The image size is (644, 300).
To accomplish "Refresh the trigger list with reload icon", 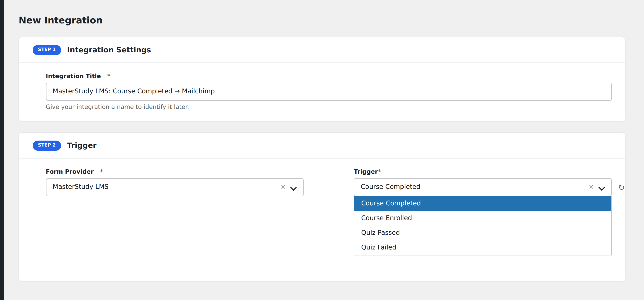I will [621, 187].
